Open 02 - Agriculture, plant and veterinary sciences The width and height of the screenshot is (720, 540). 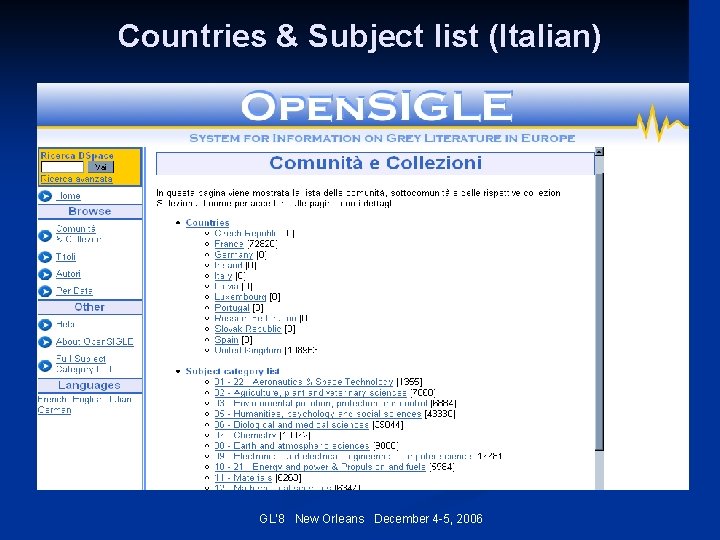310,393
